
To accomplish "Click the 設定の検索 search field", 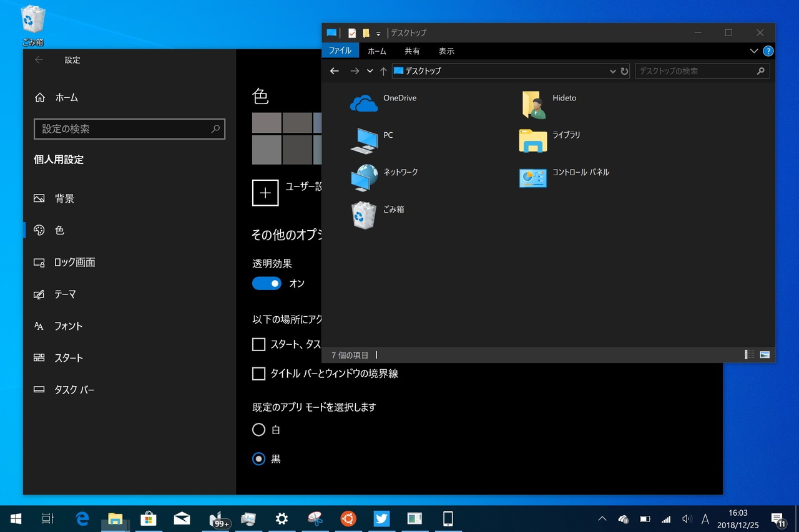I will [x=129, y=129].
